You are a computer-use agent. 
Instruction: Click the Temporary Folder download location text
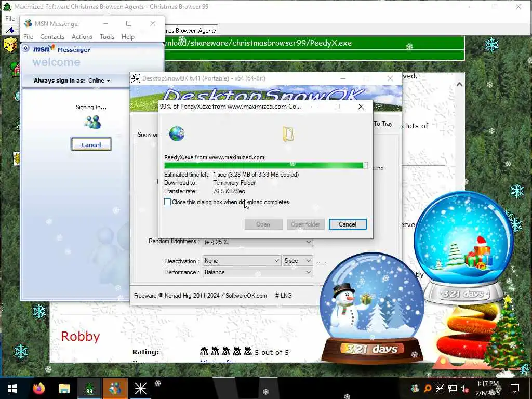click(234, 183)
